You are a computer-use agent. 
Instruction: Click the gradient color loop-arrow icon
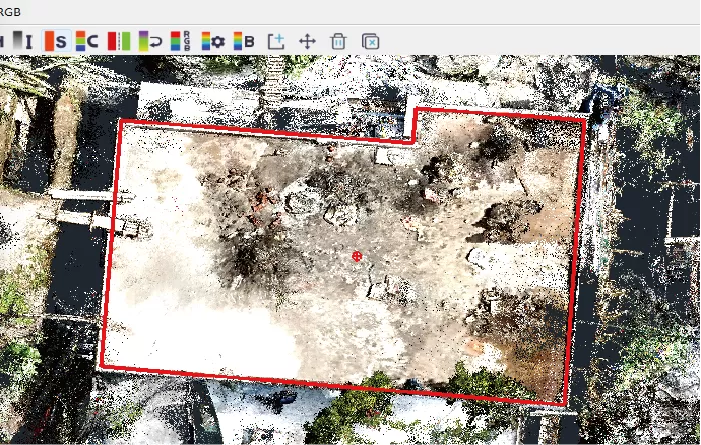(150, 41)
